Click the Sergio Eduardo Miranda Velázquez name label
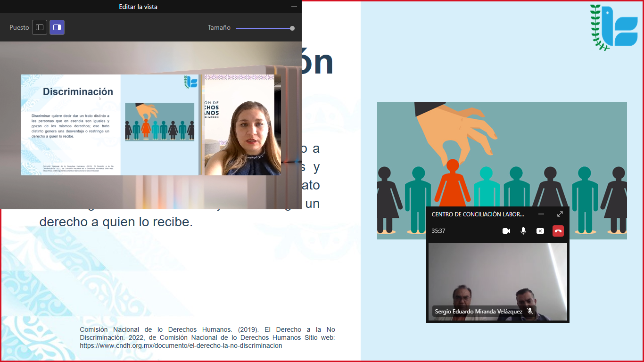Viewport: 644px width, 362px height. tap(478, 312)
